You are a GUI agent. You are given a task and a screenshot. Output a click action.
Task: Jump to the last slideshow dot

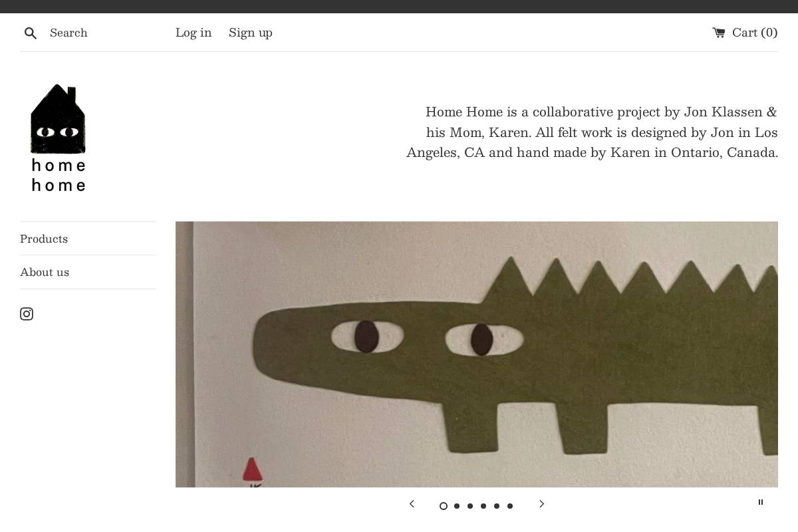click(510, 506)
